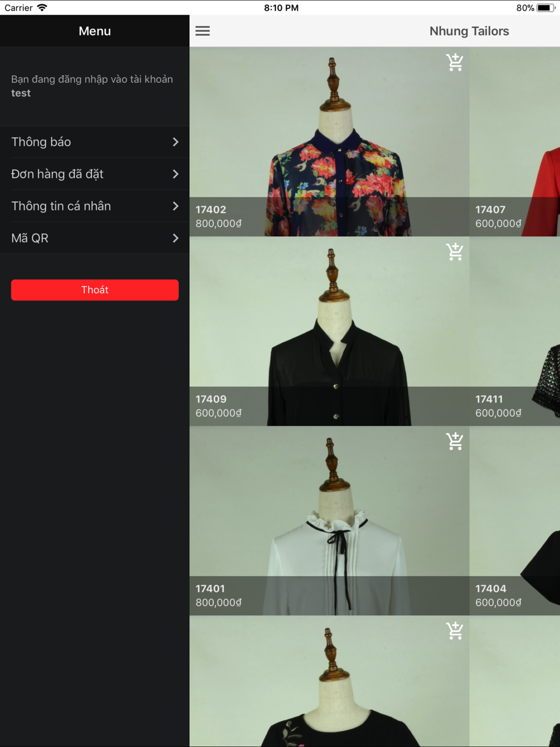The height and width of the screenshot is (747, 560).
Task: Tap the Wi-Fi status icon
Action: click(42, 8)
